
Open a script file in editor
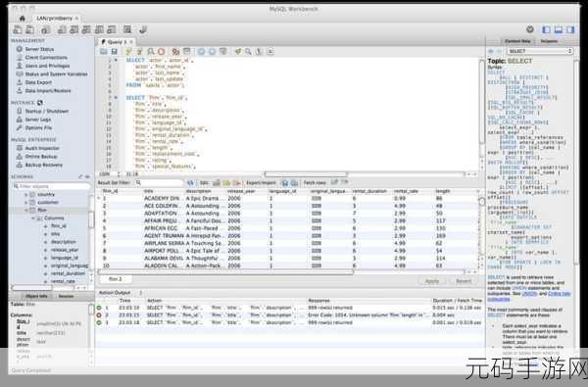pos(104,51)
